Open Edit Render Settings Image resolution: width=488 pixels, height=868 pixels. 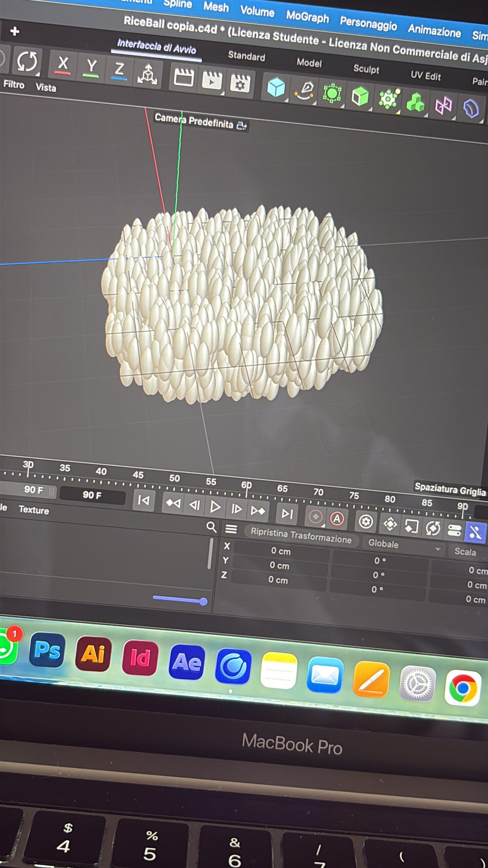point(240,83)
